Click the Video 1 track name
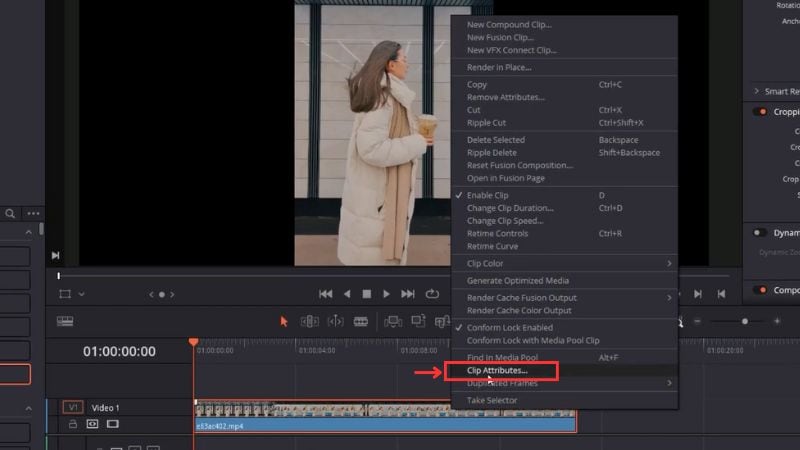This screenshot has width=800, height=450. click(106, 408)
